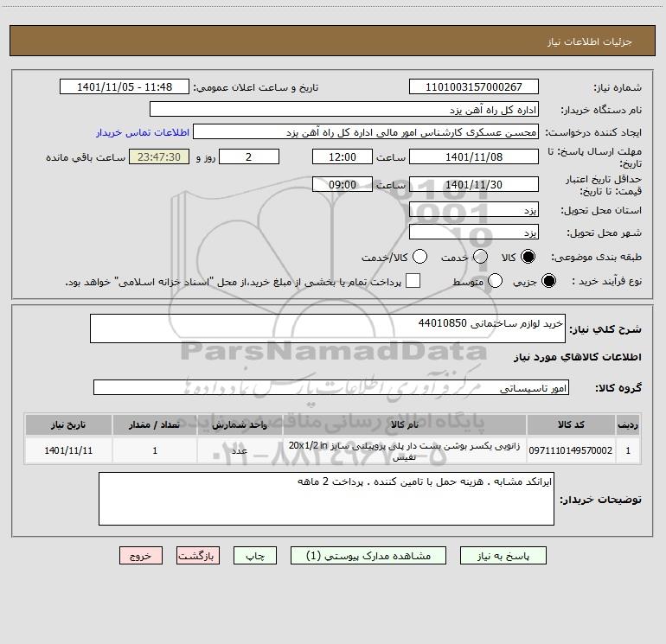Click the توضیحات خریدار text area

click(x=326, y=499)
